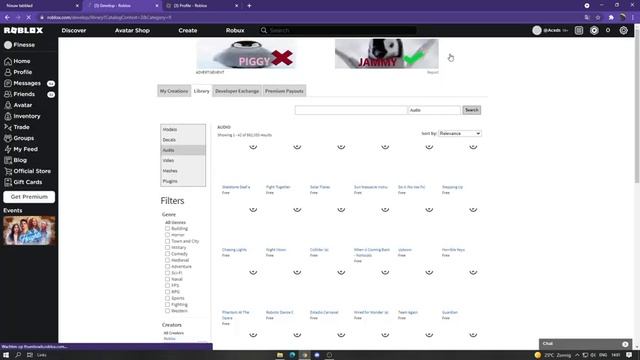640x360 pixels.
Task: Open the Estadio Carnaval audio link
Action: [x=324, y=312]
